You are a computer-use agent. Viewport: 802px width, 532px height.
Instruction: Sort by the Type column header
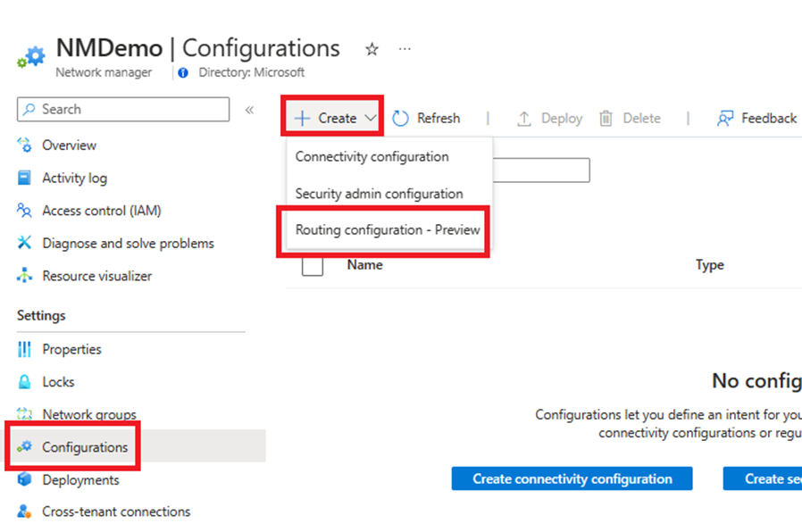click(x=709, y=264)
